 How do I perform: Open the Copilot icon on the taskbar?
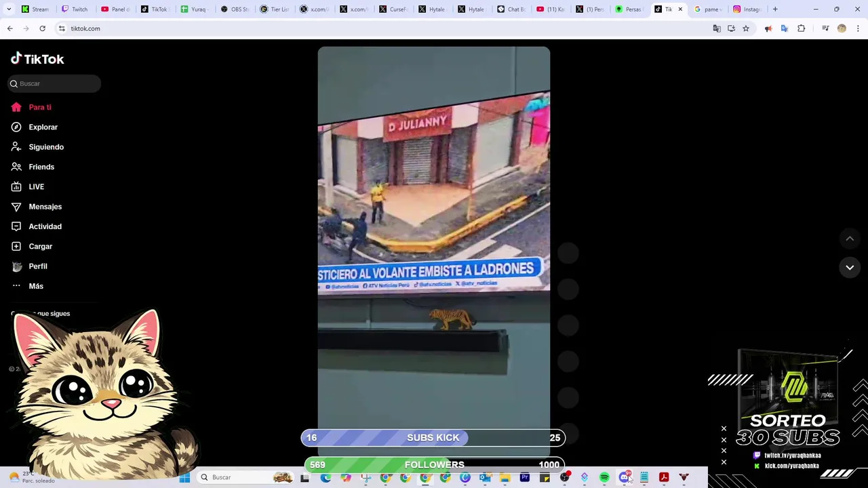(346, 477)
